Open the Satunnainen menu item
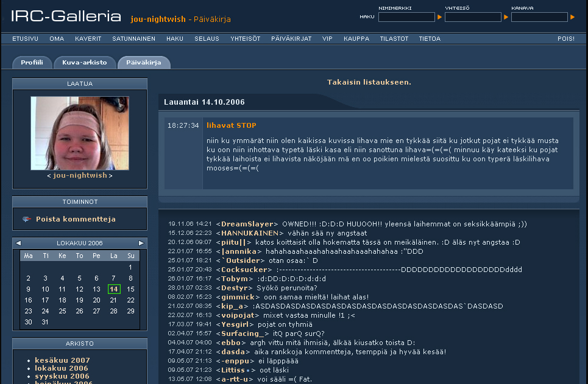 coord(133,38)
